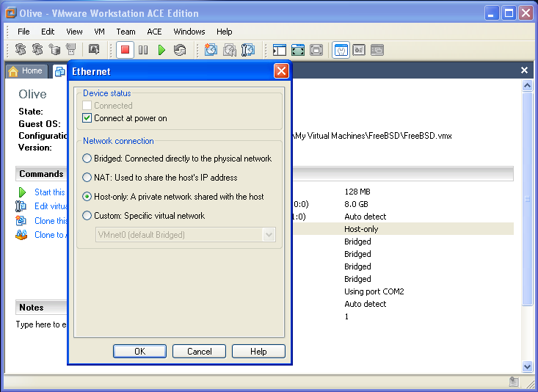Enter quick switch mode with the green screen icon

tap(298, 50)
